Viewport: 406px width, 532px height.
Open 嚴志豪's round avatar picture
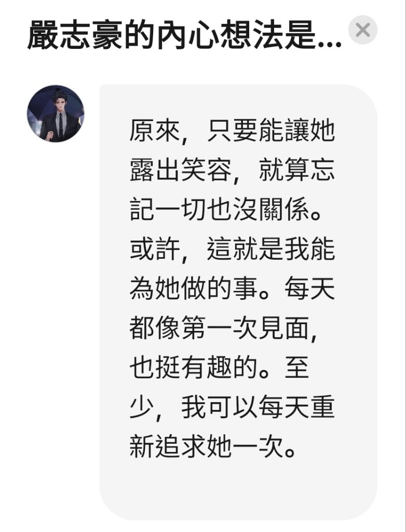(x=56, y=113)
